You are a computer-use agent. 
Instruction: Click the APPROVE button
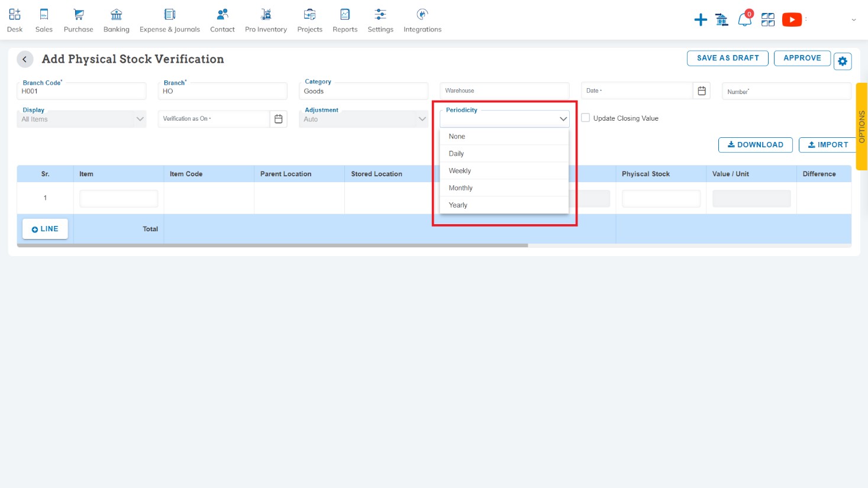(x=802, y=58)
